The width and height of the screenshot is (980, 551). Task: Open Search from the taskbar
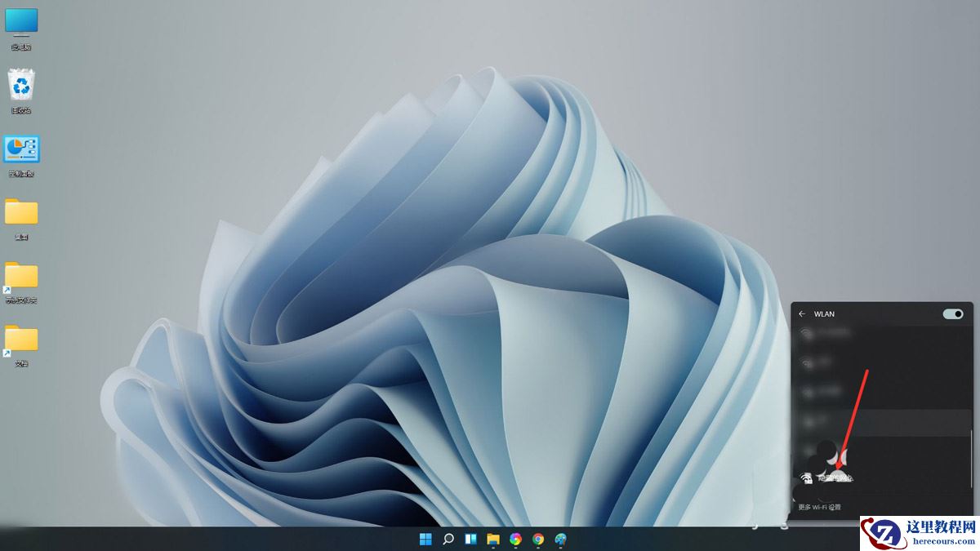pyautogui.click(x=448, y=538)
